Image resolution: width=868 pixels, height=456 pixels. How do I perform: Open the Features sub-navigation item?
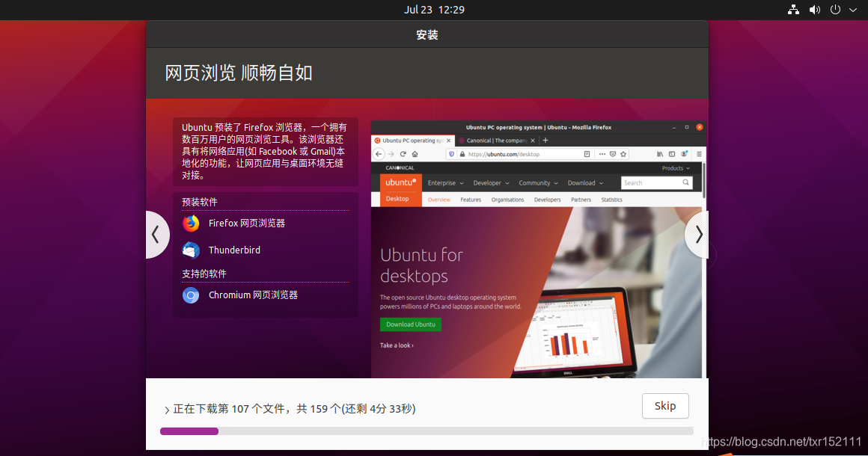point(471,200)
